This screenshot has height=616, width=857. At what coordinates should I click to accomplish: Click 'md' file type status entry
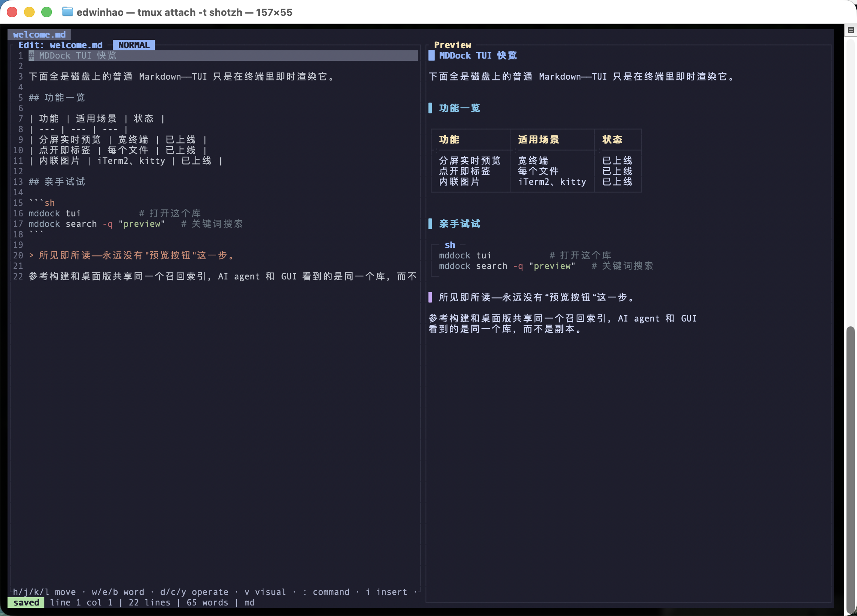(249, 602)
